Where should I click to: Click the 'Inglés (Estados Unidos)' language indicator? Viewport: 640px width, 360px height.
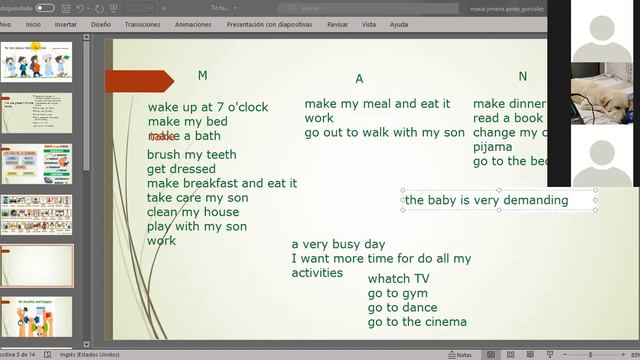pyautogui.click(x=90, y=355)
